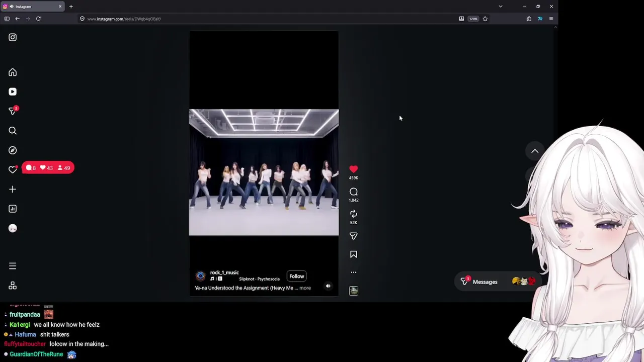Image resolution: width=644 pixels, height=362 pixels.
Task: Save the reel with bookmark icon
Action: coord(354,254)
